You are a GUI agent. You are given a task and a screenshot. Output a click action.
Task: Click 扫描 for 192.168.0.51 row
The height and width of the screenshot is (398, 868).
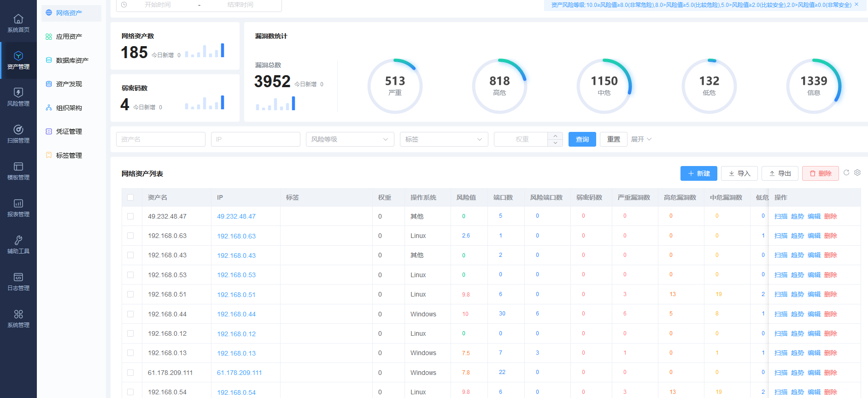click(x=781, y=294)
